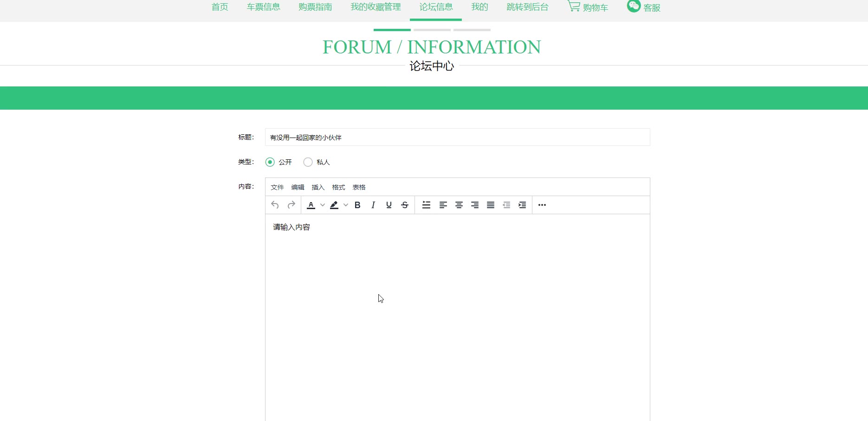This screenshot has width=868, height=421.
Task: Open 购票指南 navigation link
Action: click(315, 7)
